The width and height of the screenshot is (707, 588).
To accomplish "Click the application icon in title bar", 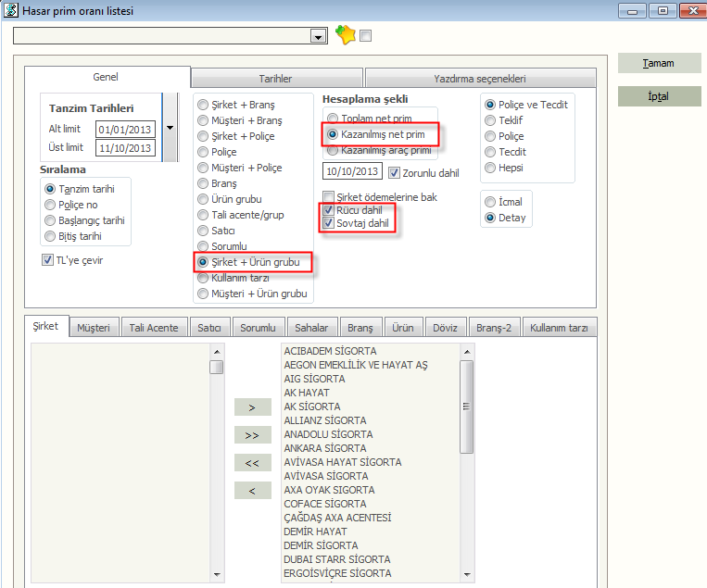I will coord(9,11).
